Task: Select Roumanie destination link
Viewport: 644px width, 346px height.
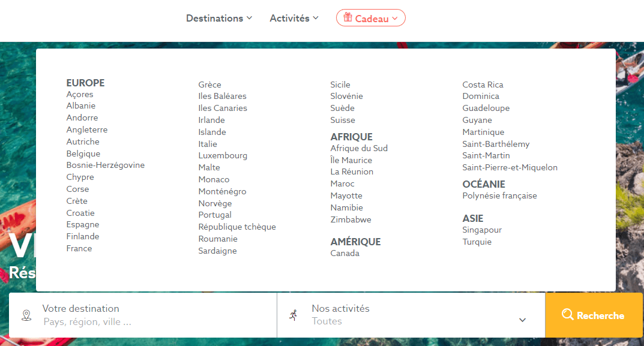Action: point(218,239)
